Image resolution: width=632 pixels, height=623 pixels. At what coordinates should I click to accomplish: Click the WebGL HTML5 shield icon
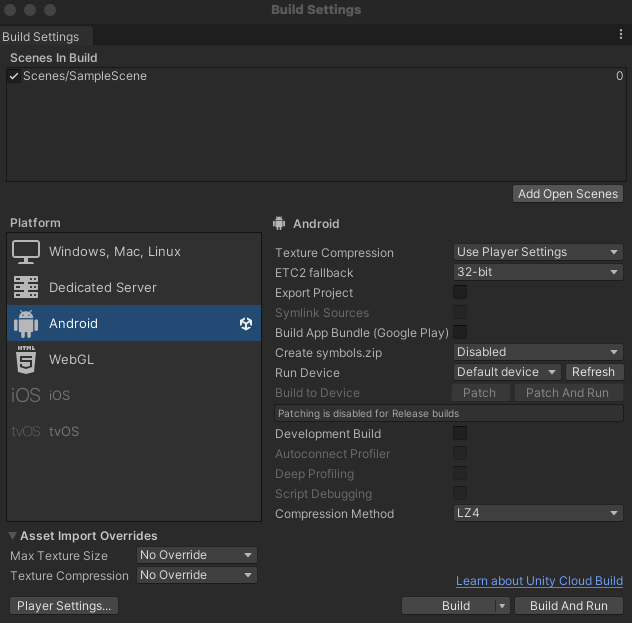pos(26,359)
